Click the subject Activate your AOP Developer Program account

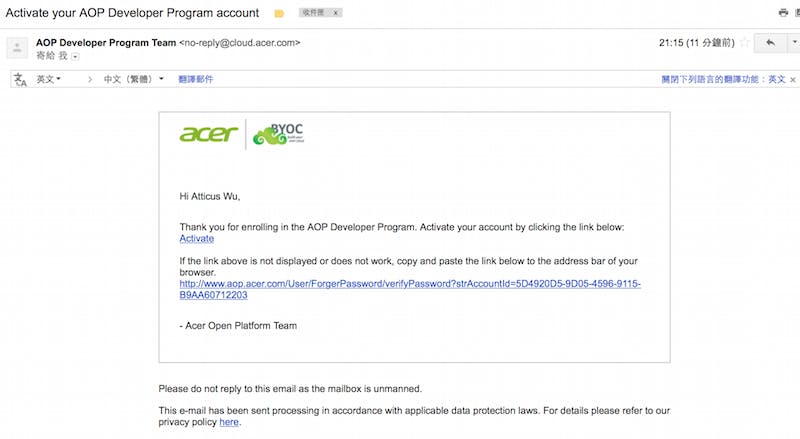(x=132, y=13)
